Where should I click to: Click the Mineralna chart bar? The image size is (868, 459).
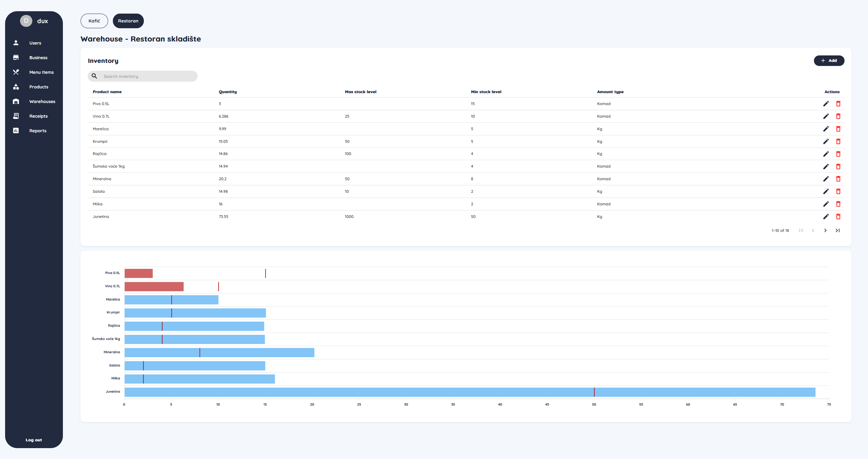click(x=219, y=353)
